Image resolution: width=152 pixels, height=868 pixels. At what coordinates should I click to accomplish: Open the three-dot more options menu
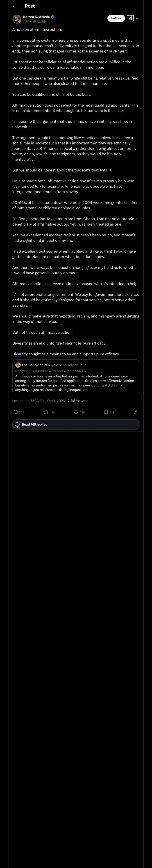(138, 18)
